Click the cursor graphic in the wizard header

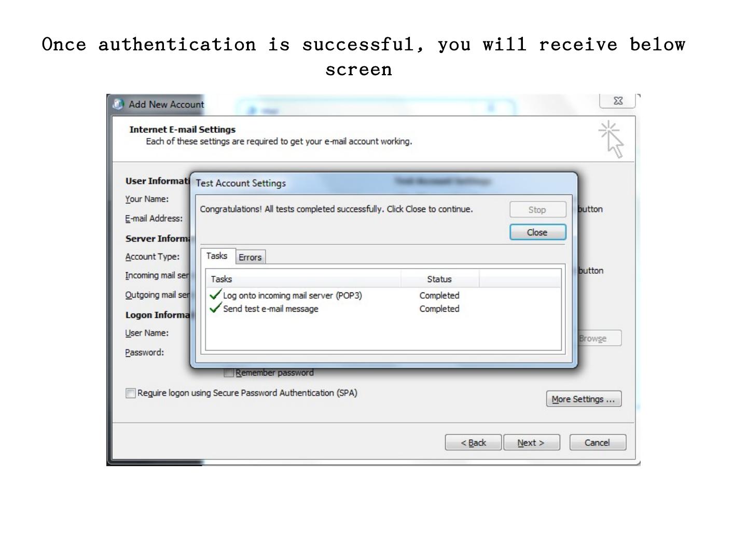click(611, 139)
